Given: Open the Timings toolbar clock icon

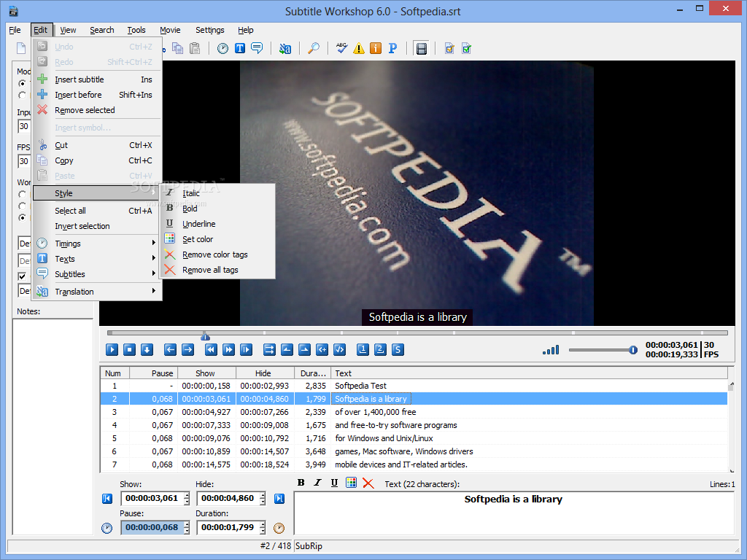Looking at the screenshot, I should (x=222, y=48).
